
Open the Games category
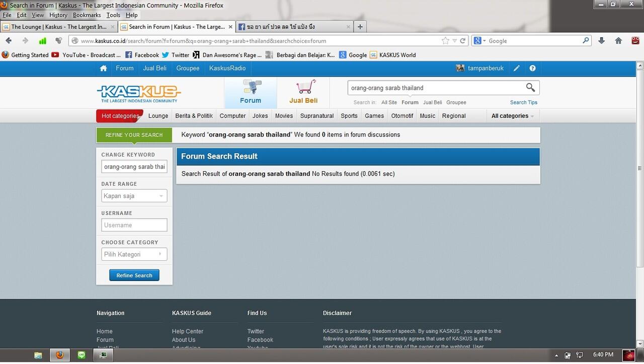374,116
